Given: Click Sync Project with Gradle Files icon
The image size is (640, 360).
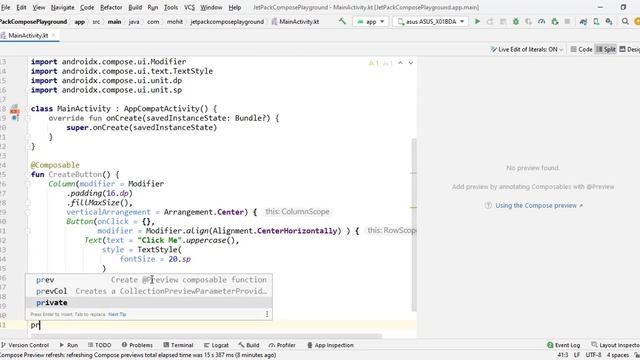Looking at the screenshot, I should coord(583,21).
